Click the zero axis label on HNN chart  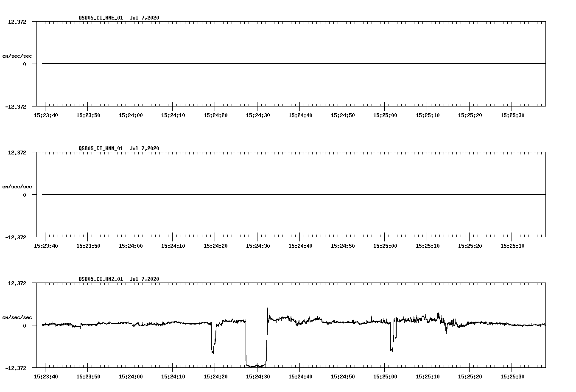25,195
